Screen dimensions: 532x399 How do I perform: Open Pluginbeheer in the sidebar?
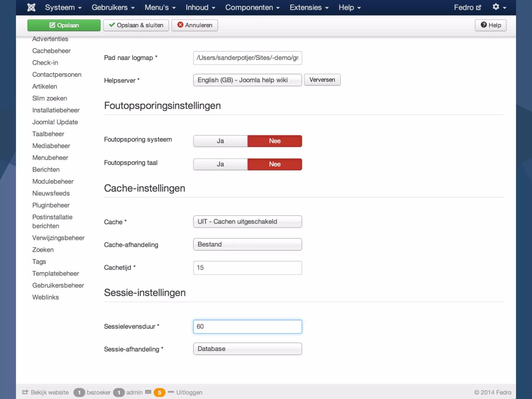point(51,205)
